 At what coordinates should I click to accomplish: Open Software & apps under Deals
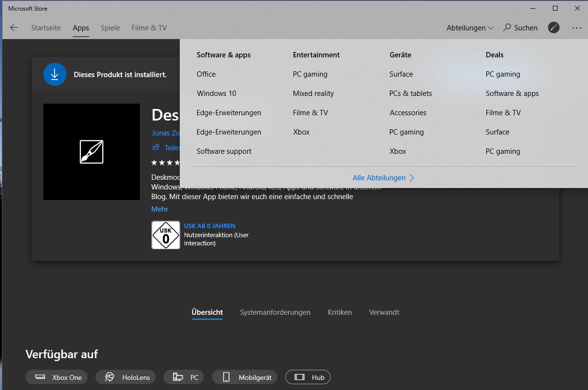tap(512, 94)
